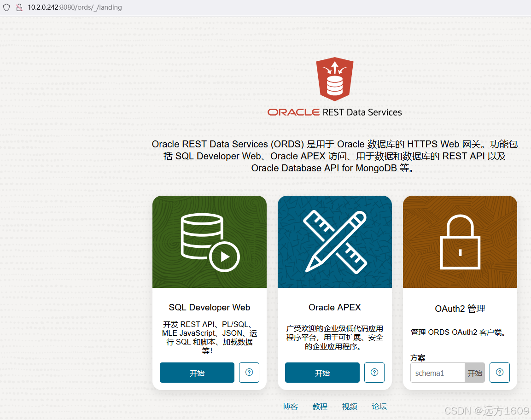Click the schema1 方案 input field
This screenshot has height=420, width=531.
pos(438,373)
